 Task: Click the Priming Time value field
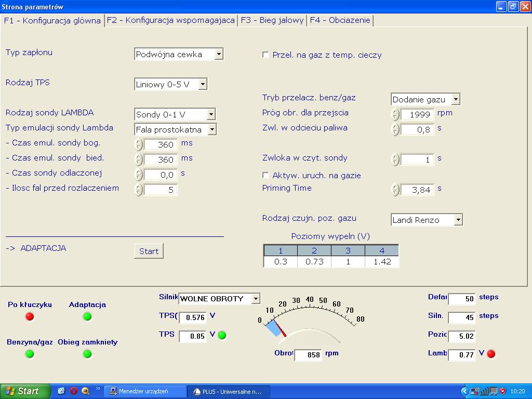pyautogui.click(x=417, y=190)
